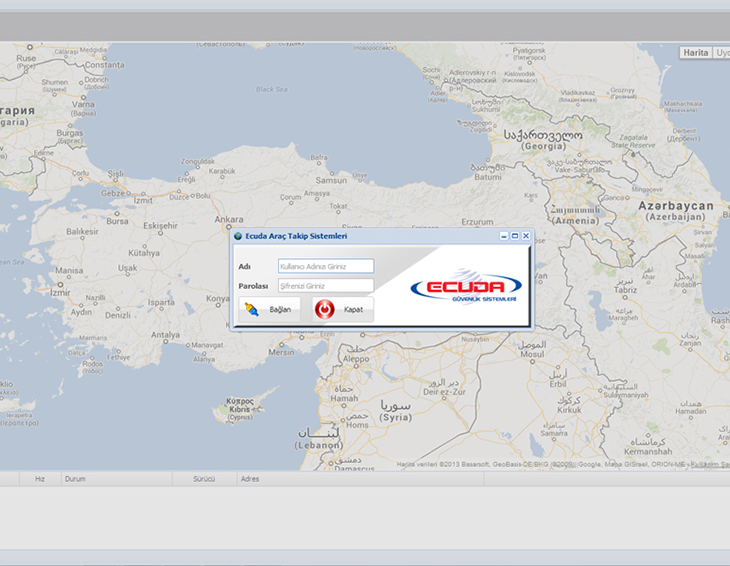Select the Harita map type button

[x=696, y=53]
